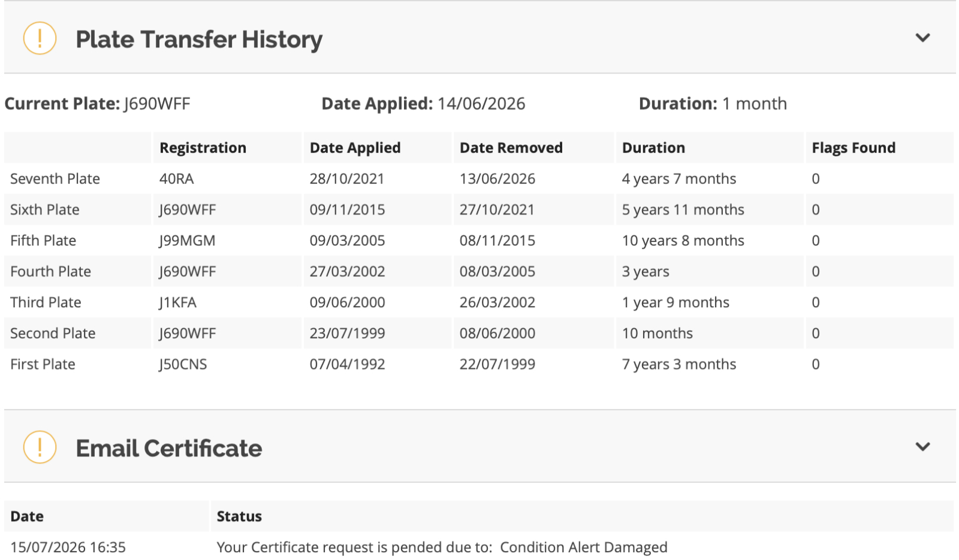Click the Duration column header
959x560 pixels.
coord(653,148)
